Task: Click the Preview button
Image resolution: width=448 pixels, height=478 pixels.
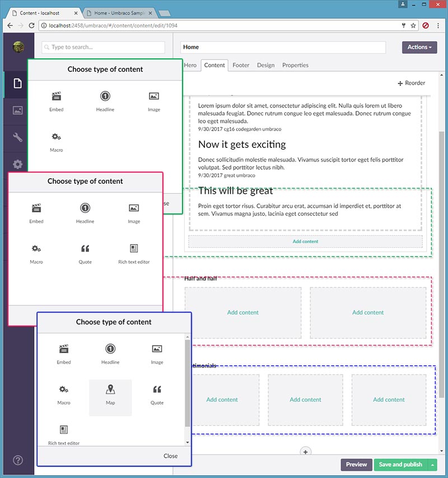Action: point(356,465)
